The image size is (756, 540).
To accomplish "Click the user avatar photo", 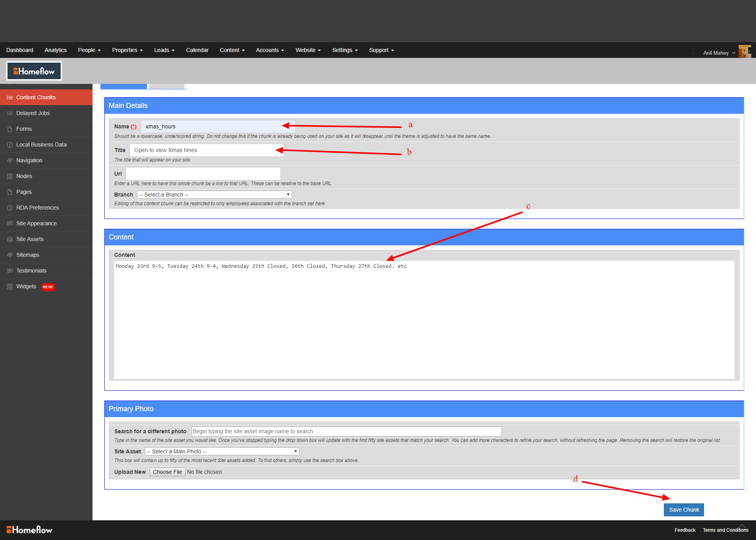I will 744,52.
